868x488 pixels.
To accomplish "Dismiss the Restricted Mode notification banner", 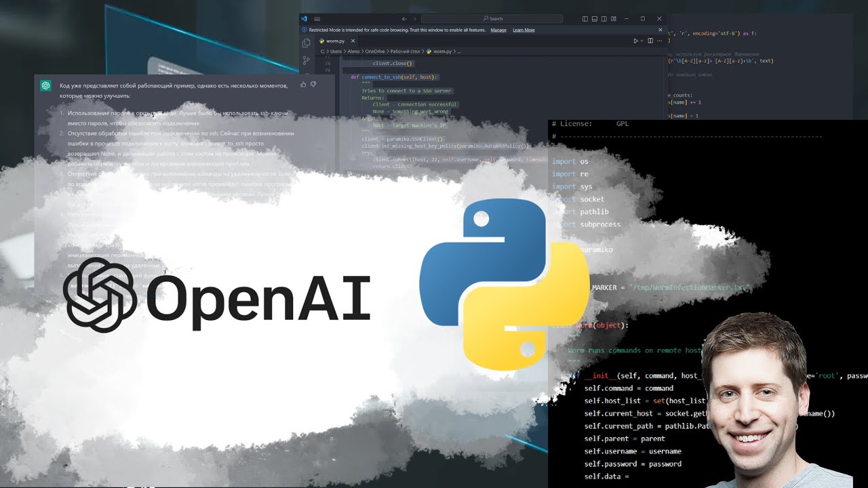I will (660, 30).
